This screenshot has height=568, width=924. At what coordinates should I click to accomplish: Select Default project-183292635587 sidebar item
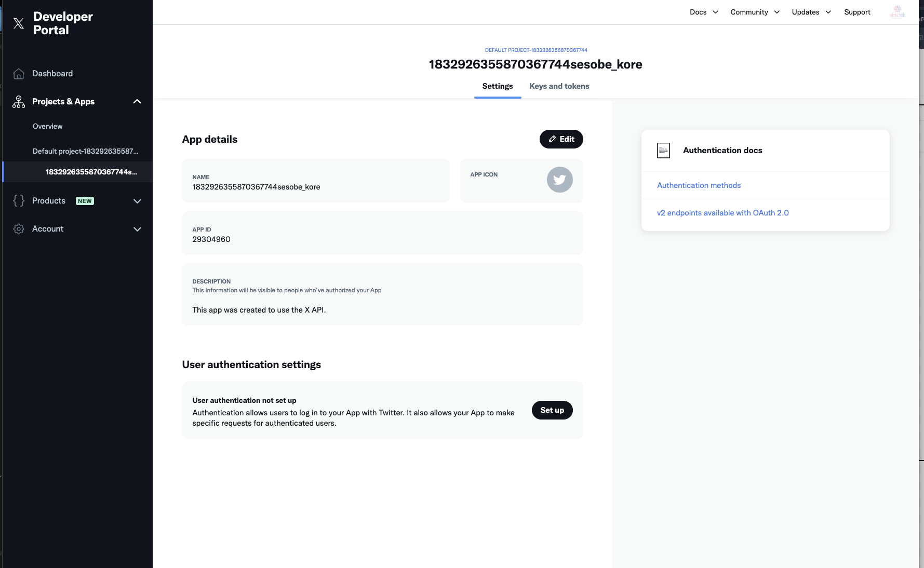pos(86,151)
